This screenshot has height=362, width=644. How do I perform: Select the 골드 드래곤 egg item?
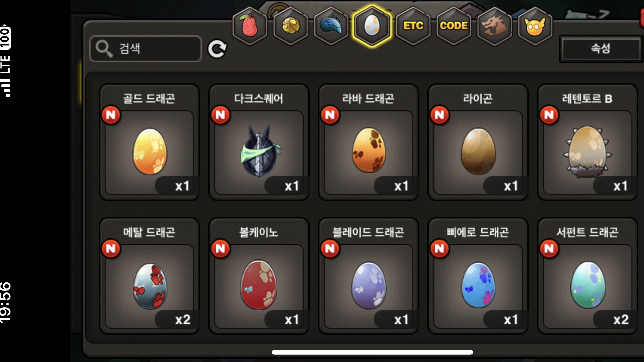149,142
